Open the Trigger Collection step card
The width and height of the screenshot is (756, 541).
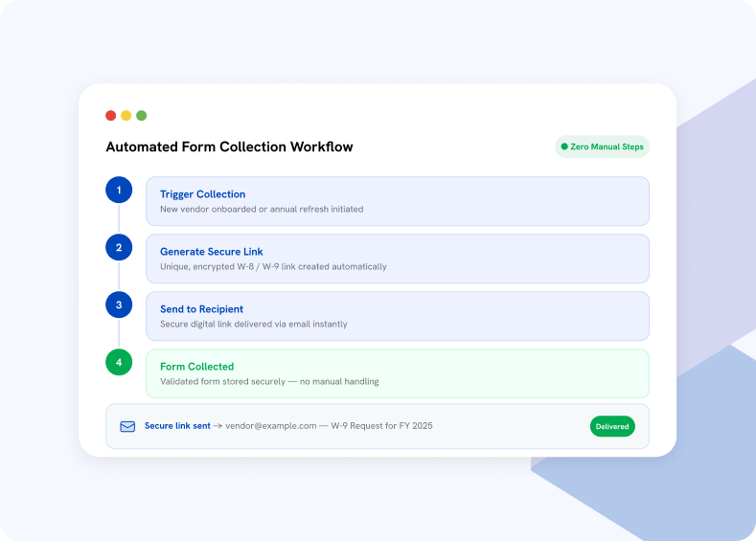[x=398, y=201]
